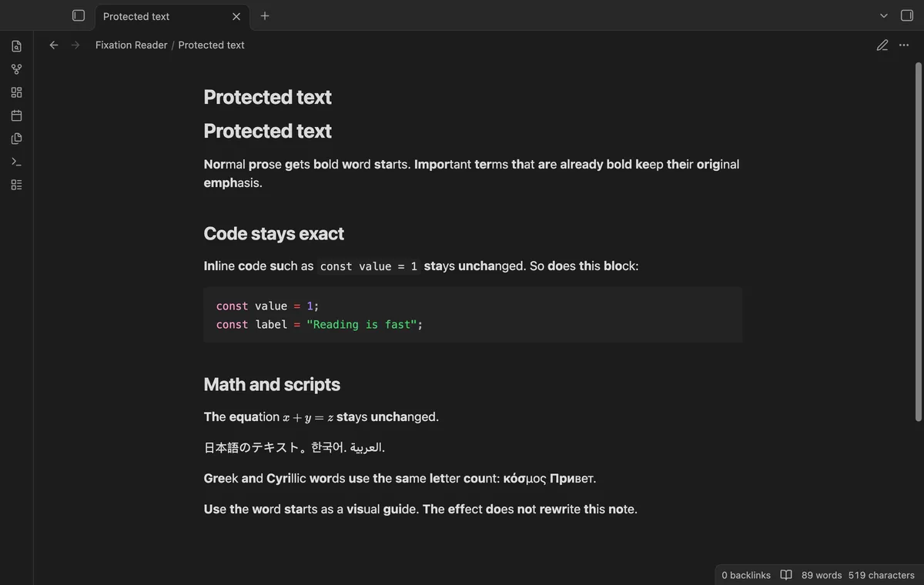Click the phrase already bold

click(x=596, y=164)
